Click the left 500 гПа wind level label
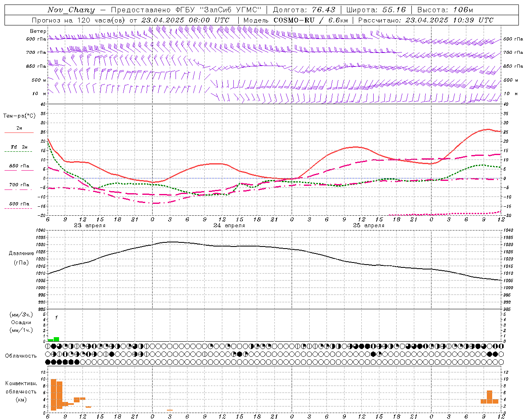525x420 pixels. 37,39
